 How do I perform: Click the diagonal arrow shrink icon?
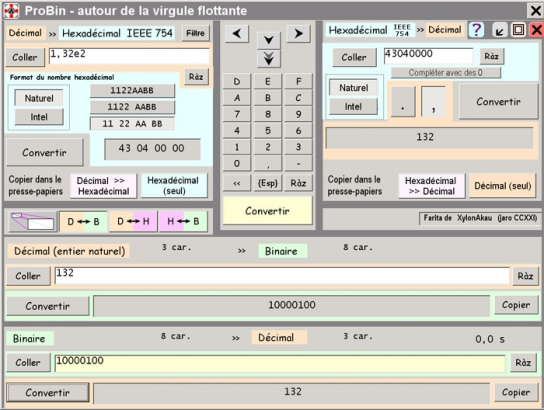coord(500,30)
